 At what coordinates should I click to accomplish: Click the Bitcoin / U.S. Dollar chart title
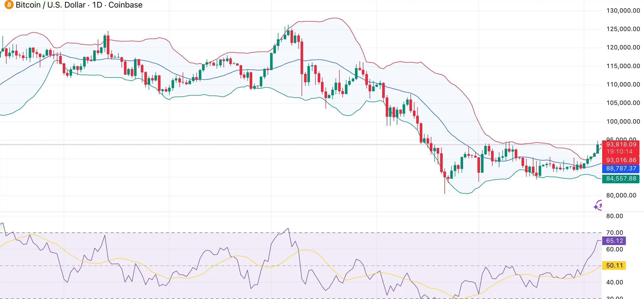point(50,5)
